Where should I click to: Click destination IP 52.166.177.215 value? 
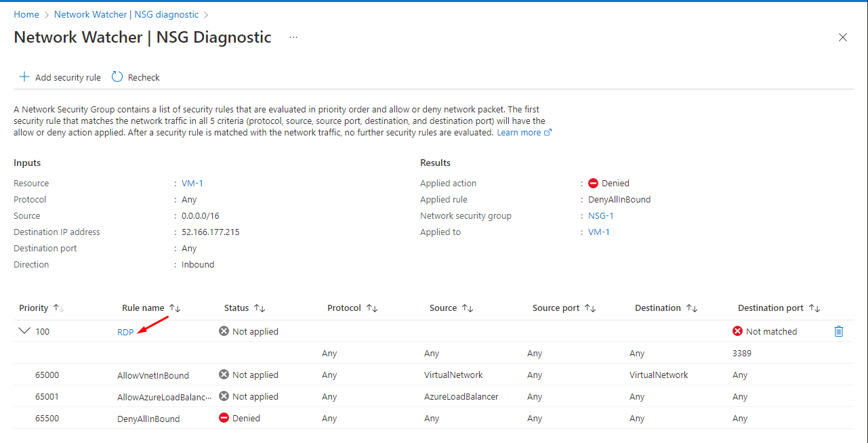(x=211, y=232)
